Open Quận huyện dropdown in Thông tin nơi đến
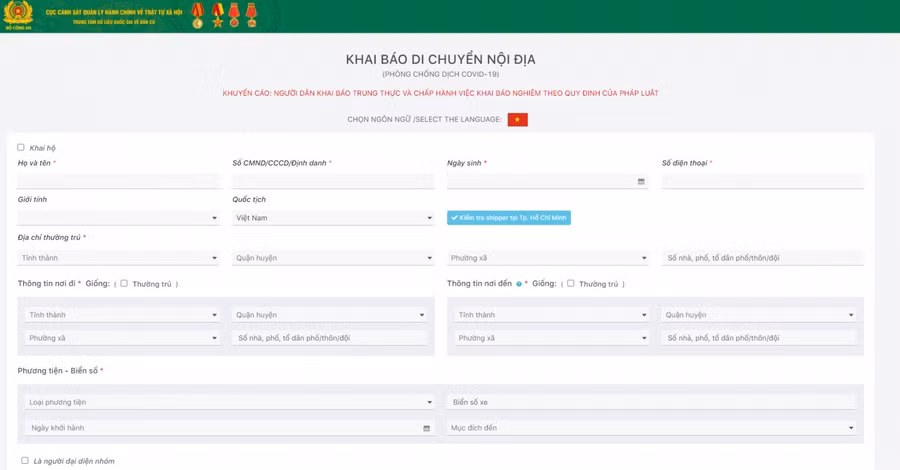The height and width of the screenshot is (470, 900). pos(759,315)
